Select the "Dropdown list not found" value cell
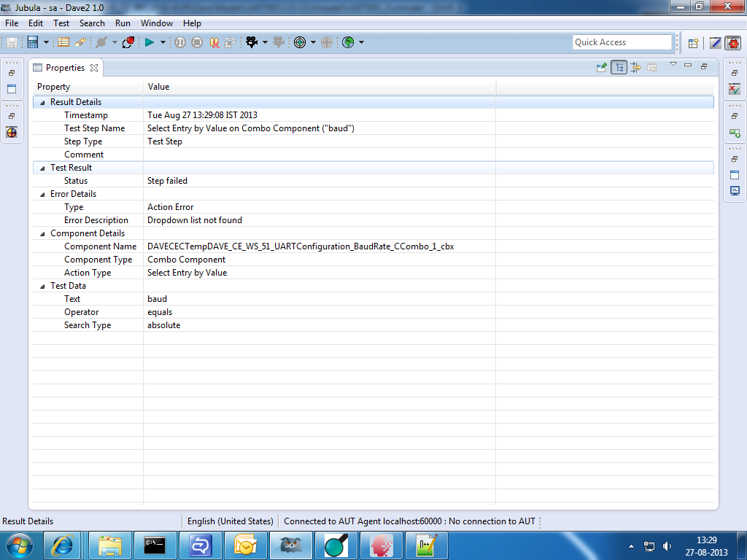The image size is (747, 560). 320,220
